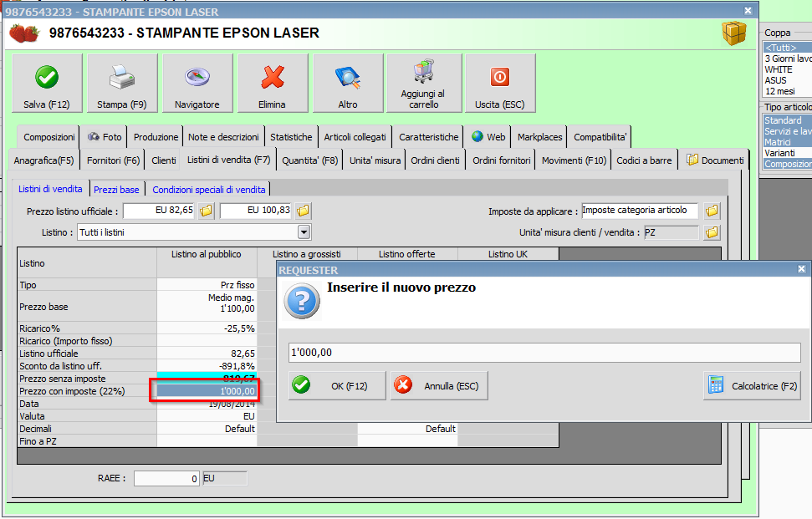
Task: Switch to the Statistiche tab
Action: click(291, 137)
